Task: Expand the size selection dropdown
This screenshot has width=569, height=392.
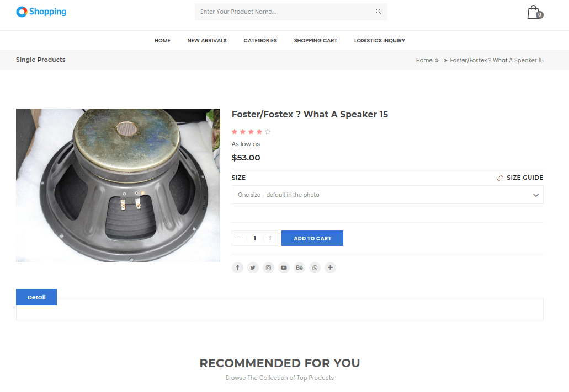Action: click(x=387, y=195)
